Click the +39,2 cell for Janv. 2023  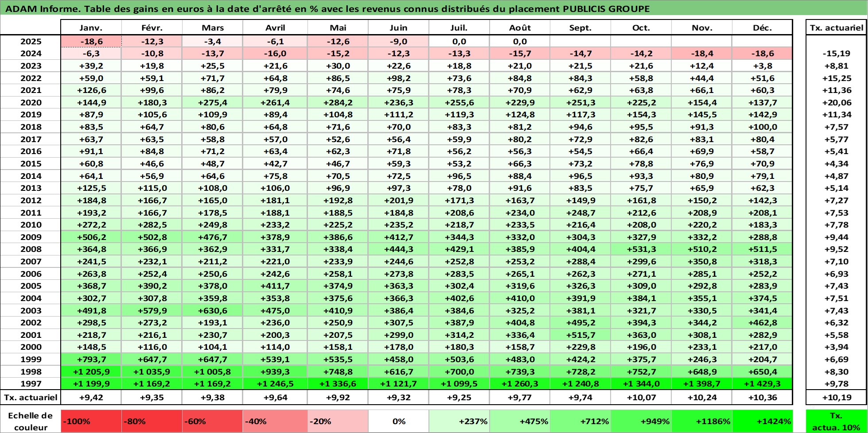91,66
